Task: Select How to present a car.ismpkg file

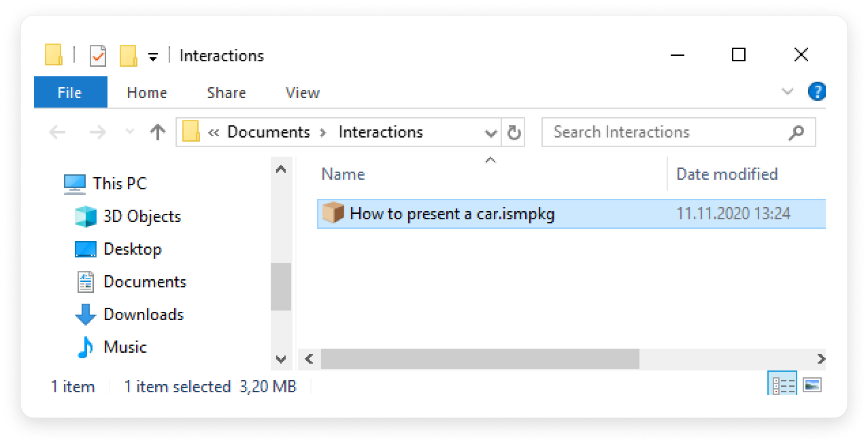Action: pyautogui.click(x=571, y=214)
